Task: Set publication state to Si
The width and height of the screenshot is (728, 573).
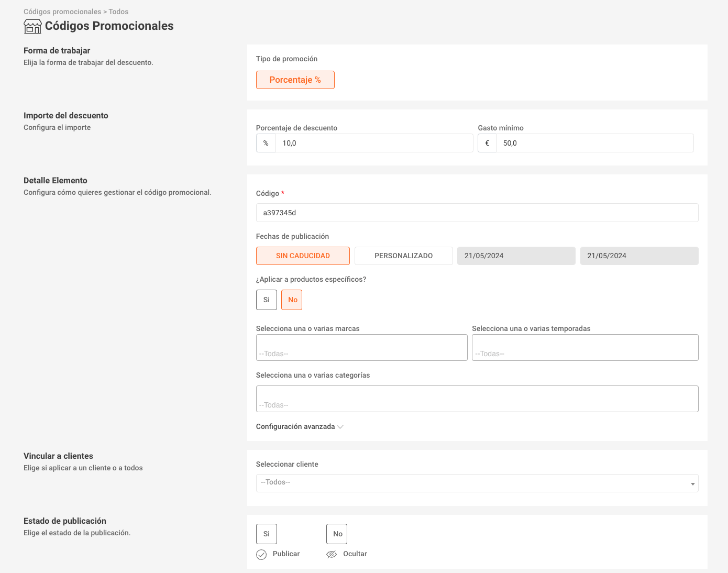Action: point(267,534)
